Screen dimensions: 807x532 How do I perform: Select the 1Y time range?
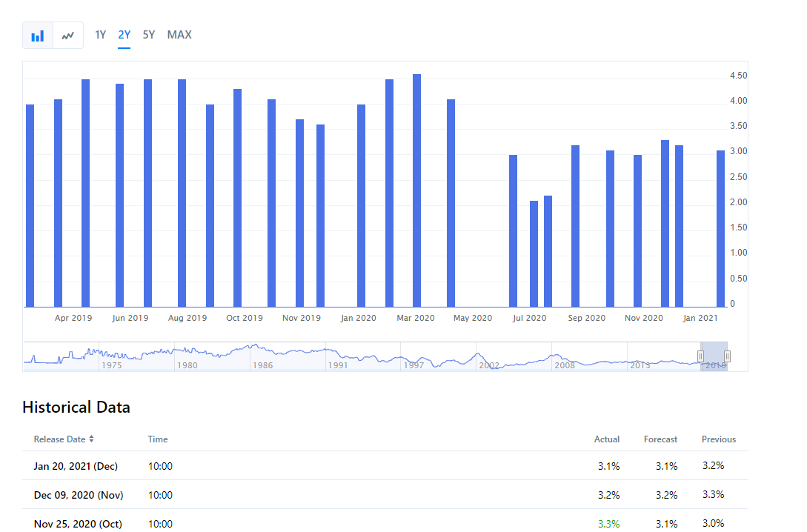pyautogui.click(x=101, y=35)
